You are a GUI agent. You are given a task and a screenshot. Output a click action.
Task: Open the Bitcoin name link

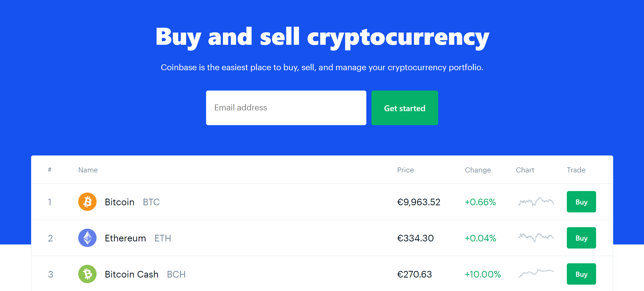[x=119, y=202]
